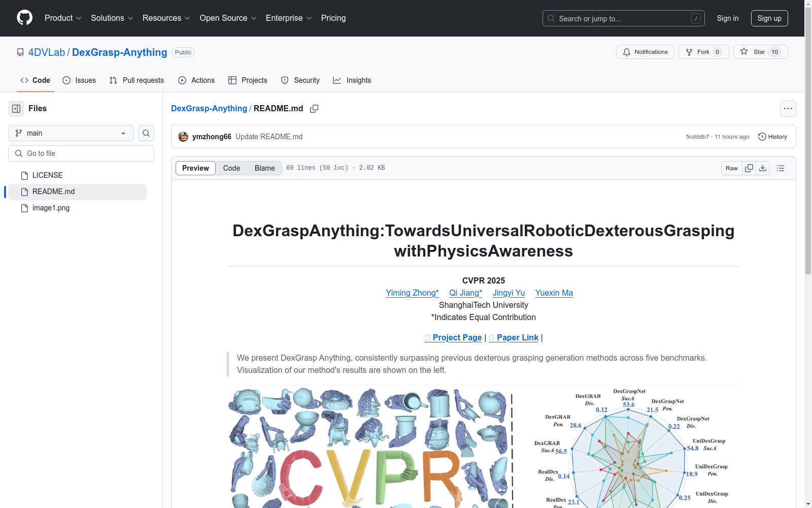Switch to the Pull requests tab
The image size is (812, 508).
(136, 80)
